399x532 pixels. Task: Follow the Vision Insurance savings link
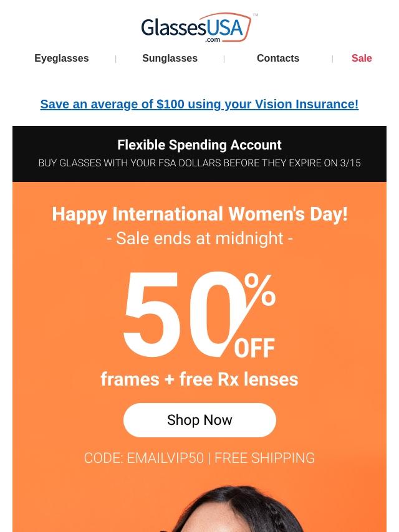pyautogui.click(x=199, y=104)
